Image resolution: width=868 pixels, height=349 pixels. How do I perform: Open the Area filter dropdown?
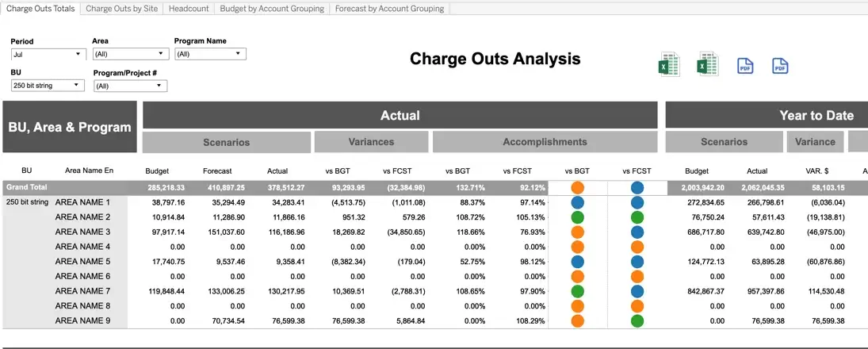130,54
